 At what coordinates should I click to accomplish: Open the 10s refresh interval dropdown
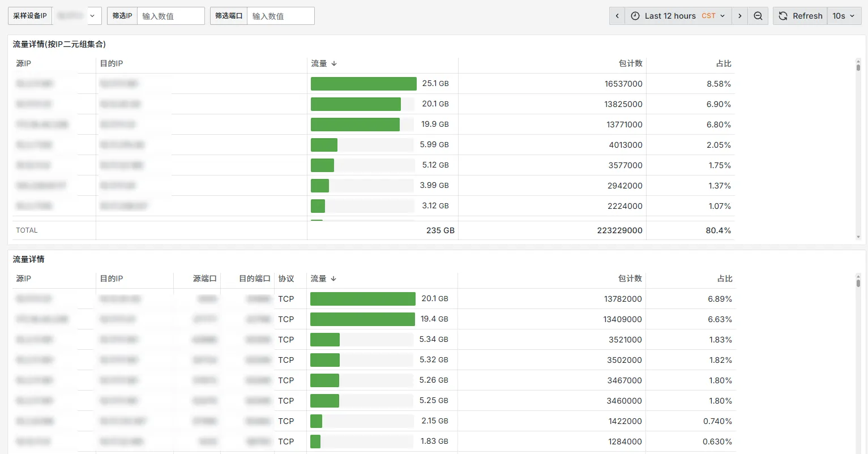[844, 16]
